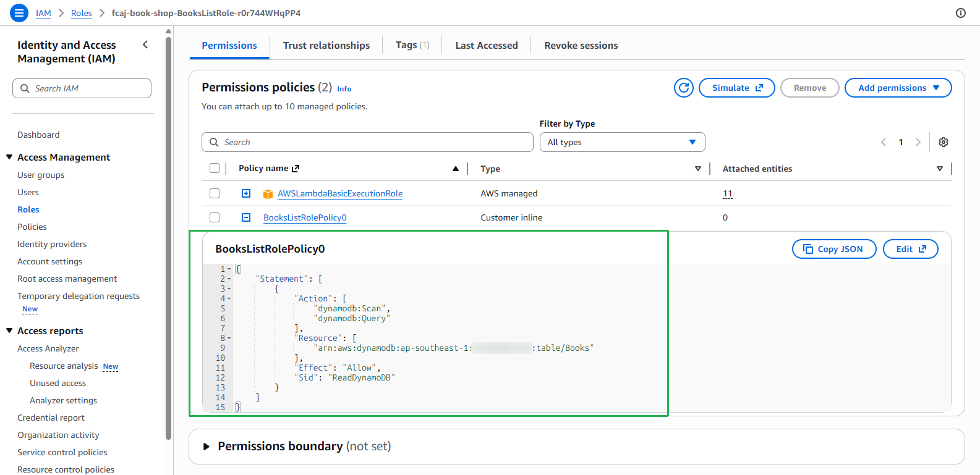The width and height of the screenshot is (980, 475).
Task: Open Account settings in the sidebar
Action: pyautogui.click(x=49, y=261)
